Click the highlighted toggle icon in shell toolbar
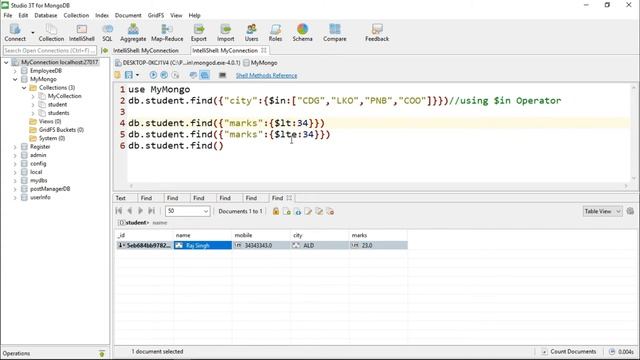Screen dimensions: 640x360 [x=204, y=75]
